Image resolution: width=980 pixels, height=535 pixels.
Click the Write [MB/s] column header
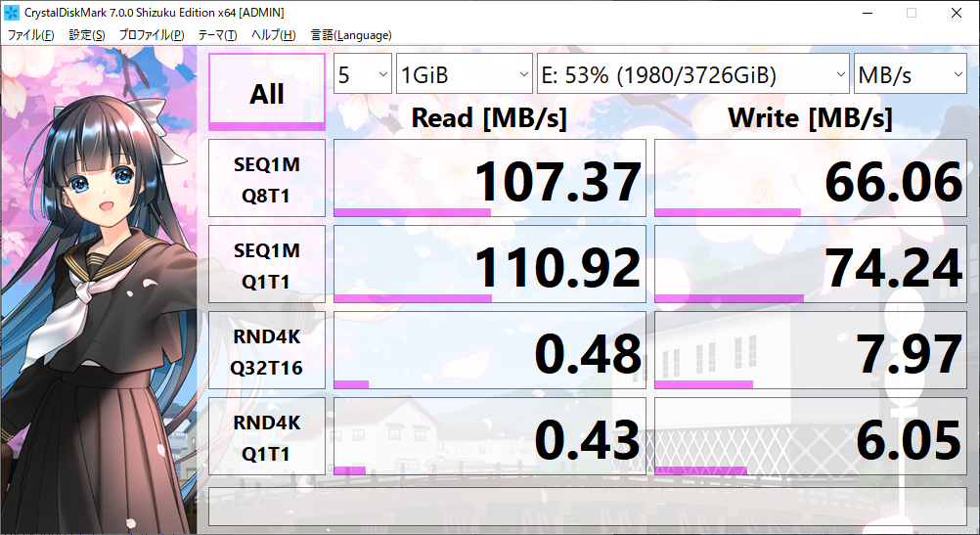(x=810, y=118)
